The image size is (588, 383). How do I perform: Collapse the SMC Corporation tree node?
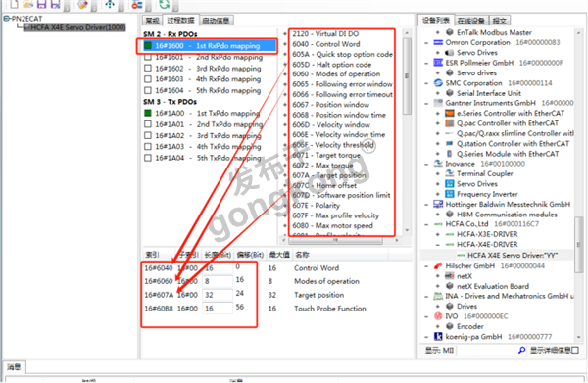(426, 83)
